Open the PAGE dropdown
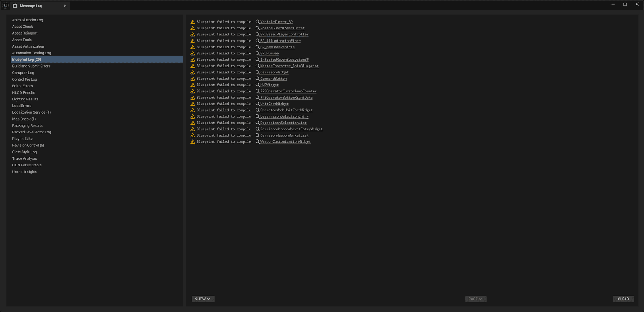 pos(476,299)
